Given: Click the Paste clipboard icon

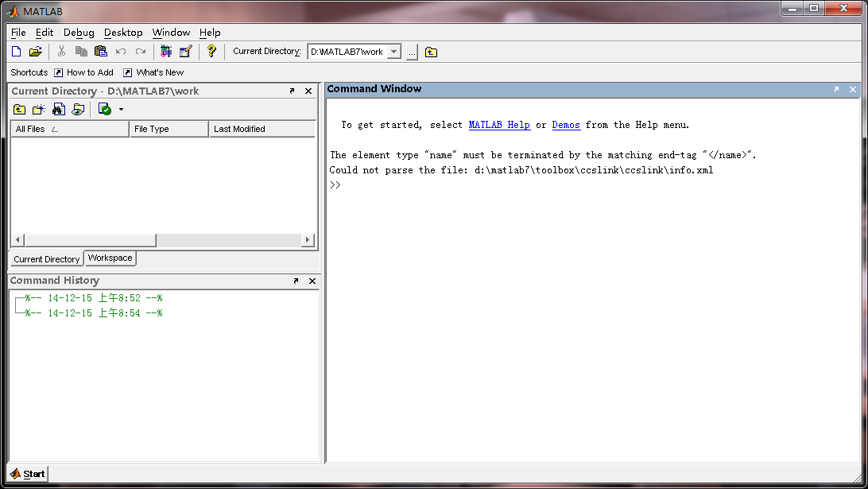Looking at the screenshot, I should coord(101,52).
